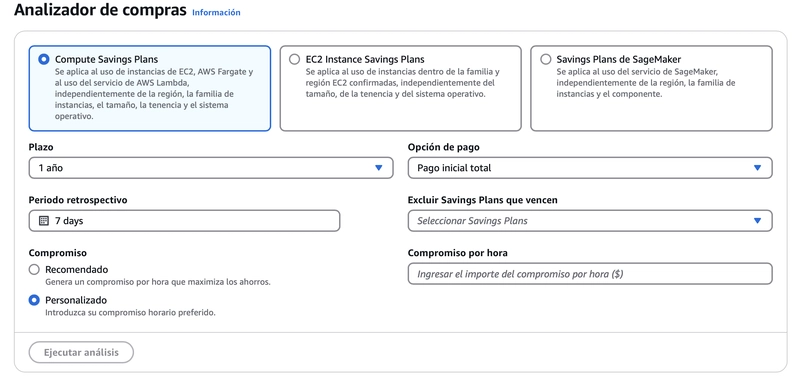This screenshot has height=378, width=800.
Task: Select the Personalizado commitment radio button
Action: click(34, 300)
